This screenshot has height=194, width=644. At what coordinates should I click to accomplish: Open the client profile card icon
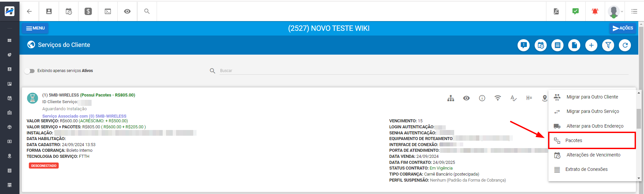pos(49,11)
